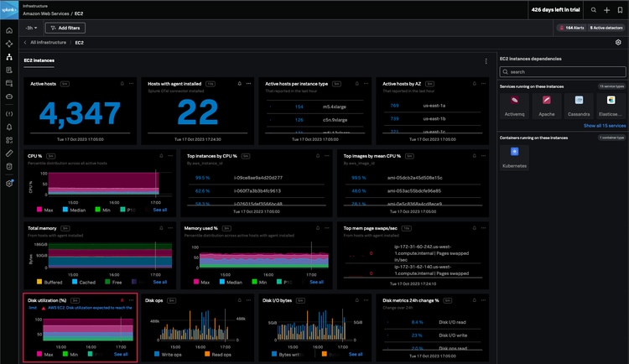Toggle Write ops series in Disk ops legend
Image resolution: width=629 pixels, height=364 pixels.
(x=169, y=355)
